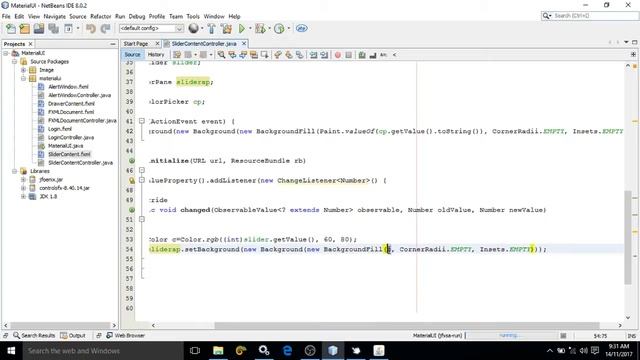The image size is (640, 360).
Task: Collapse the materialui package node
Action: (x=23, y=78)
